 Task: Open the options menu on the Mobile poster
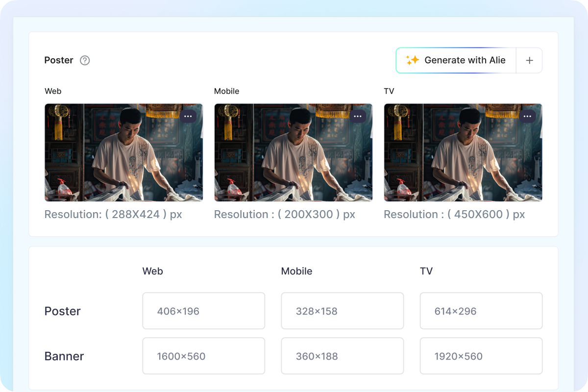click(x=358, y=116)
